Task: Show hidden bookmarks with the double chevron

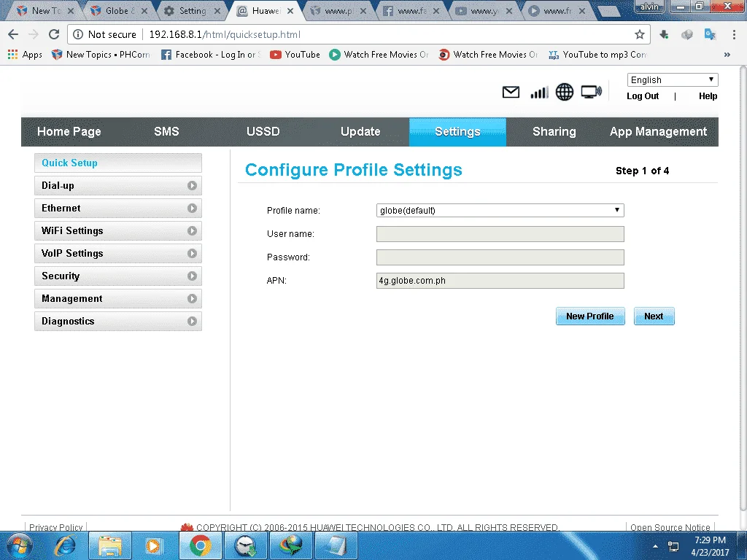Action: (727, 55)
